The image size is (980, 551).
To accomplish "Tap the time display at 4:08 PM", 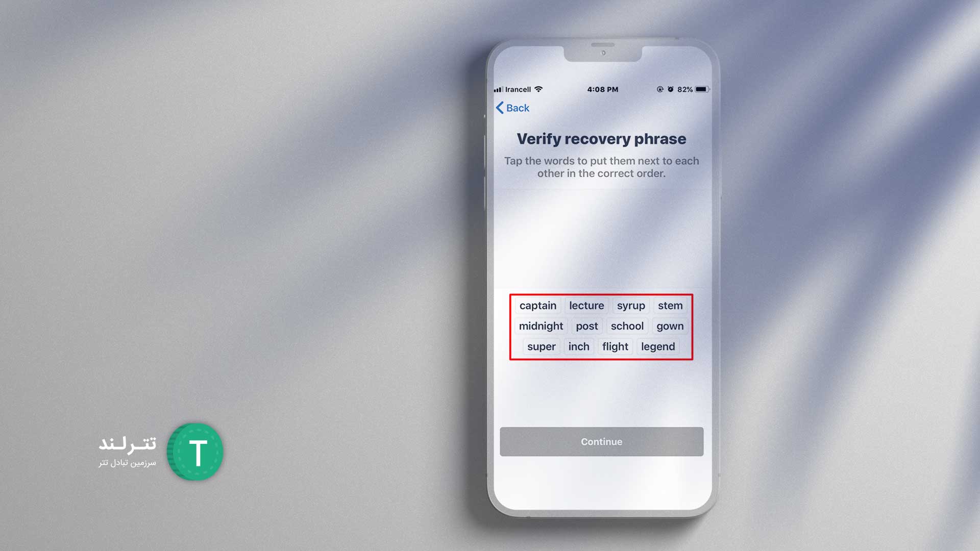I will pos(601,89).
